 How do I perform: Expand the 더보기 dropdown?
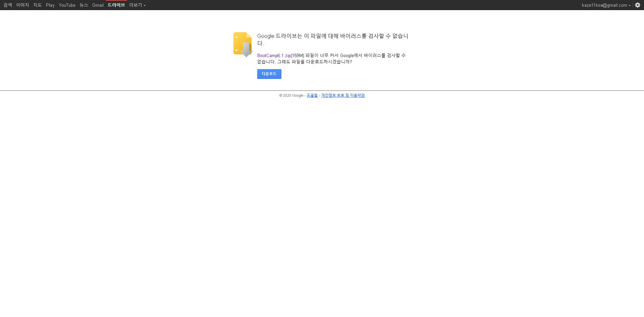(138, 5)
